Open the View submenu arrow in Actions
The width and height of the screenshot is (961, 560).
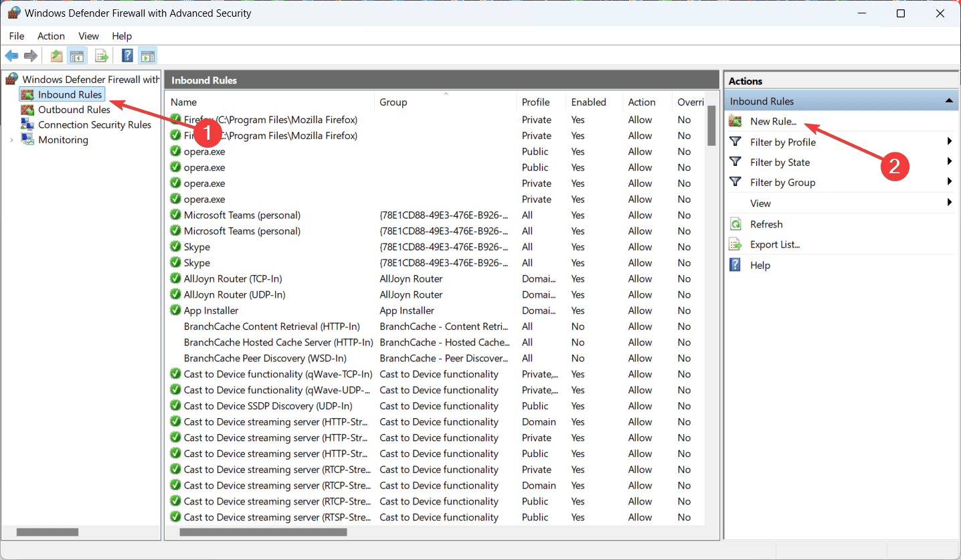click(x=950, y=203)
